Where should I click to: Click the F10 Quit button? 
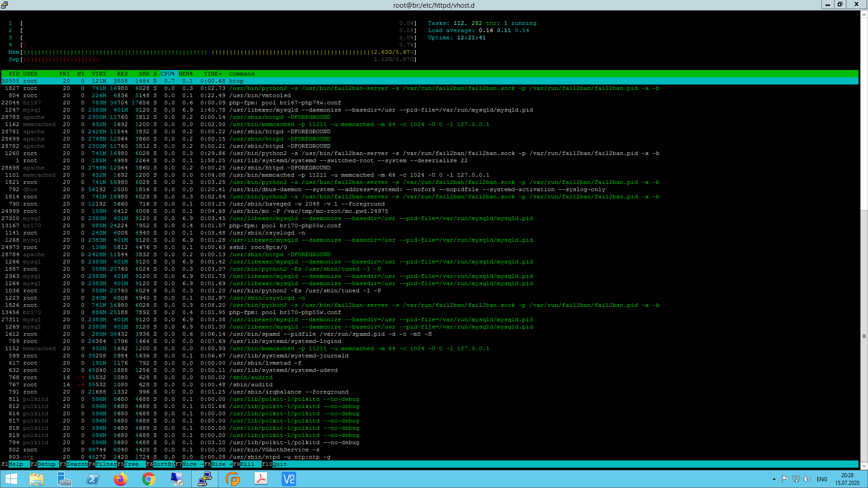[x=279, y=464]
